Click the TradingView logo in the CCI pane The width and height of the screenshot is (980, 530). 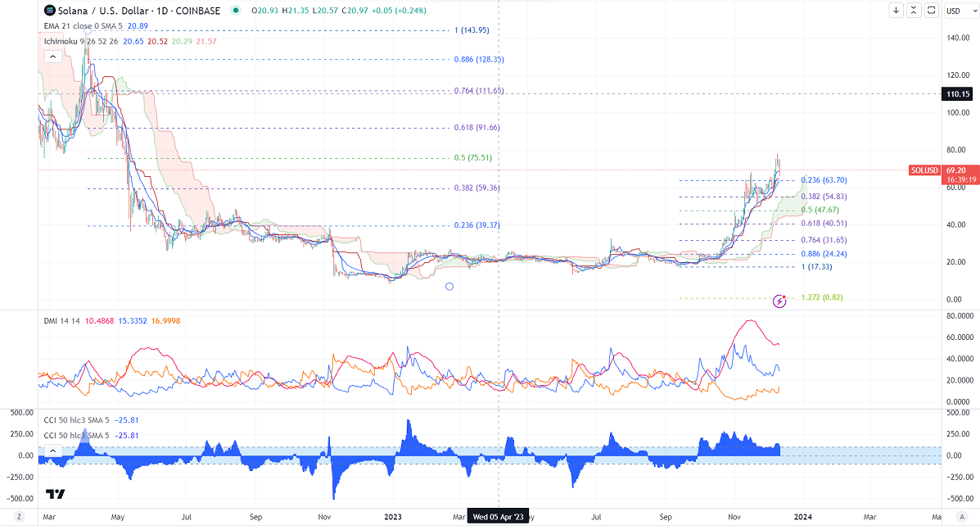[x=55, y=495]
